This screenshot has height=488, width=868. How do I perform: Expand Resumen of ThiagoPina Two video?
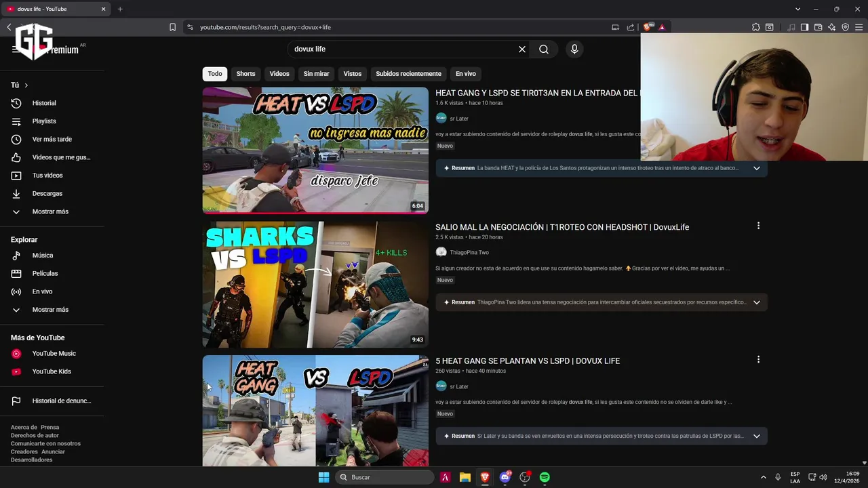757,302
